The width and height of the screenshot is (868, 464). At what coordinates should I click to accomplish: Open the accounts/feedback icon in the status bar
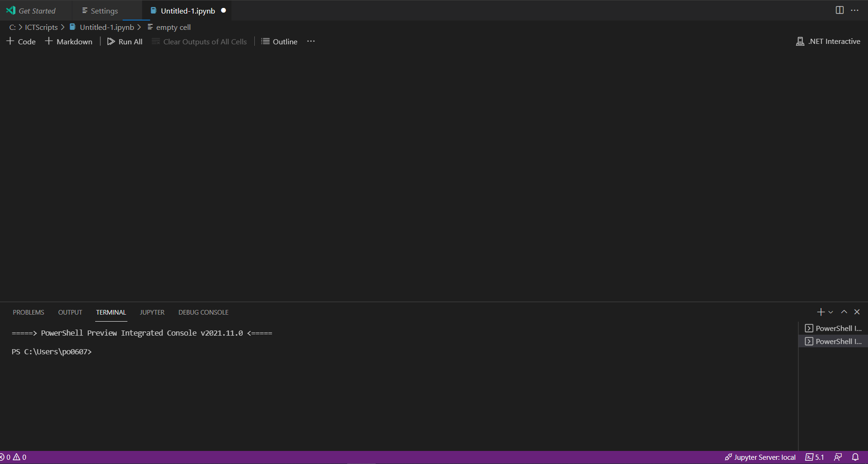[x=837, y=457]
